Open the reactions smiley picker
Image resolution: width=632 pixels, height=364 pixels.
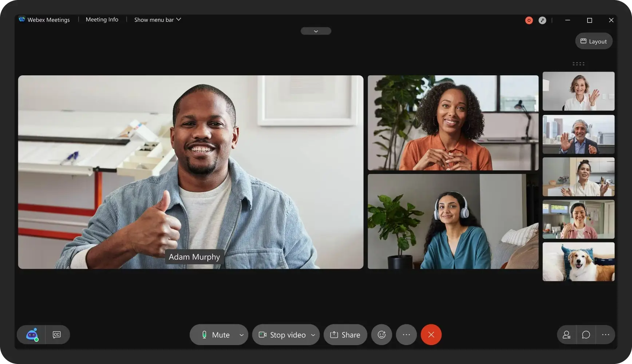pos(381,335)
